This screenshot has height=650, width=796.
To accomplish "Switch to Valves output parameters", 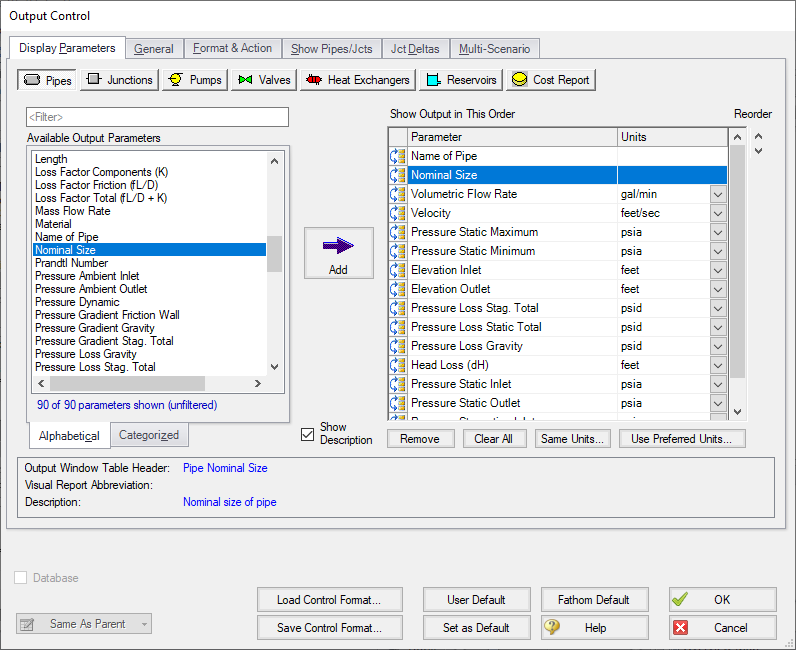I will point(264,80).
